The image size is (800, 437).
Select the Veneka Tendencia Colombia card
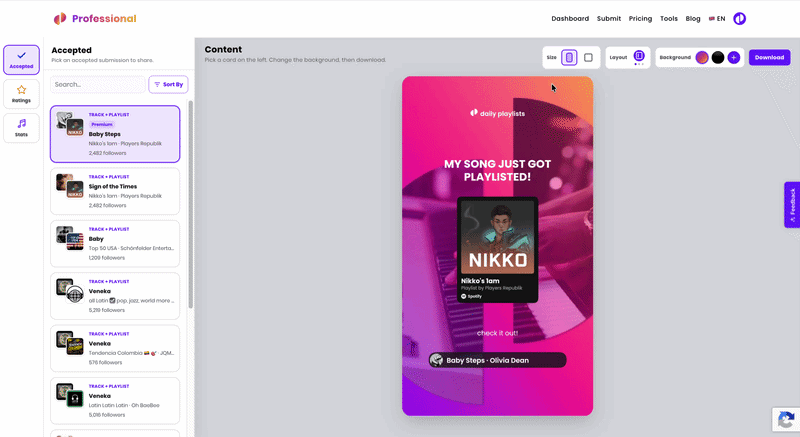coord(115,348)
